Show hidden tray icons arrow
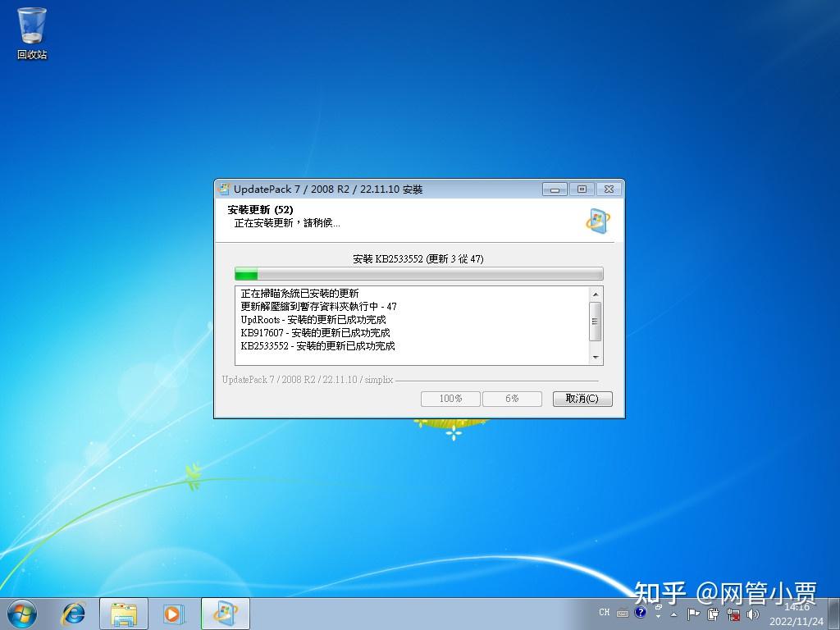 pyautogui.click(x=674, y=614)
